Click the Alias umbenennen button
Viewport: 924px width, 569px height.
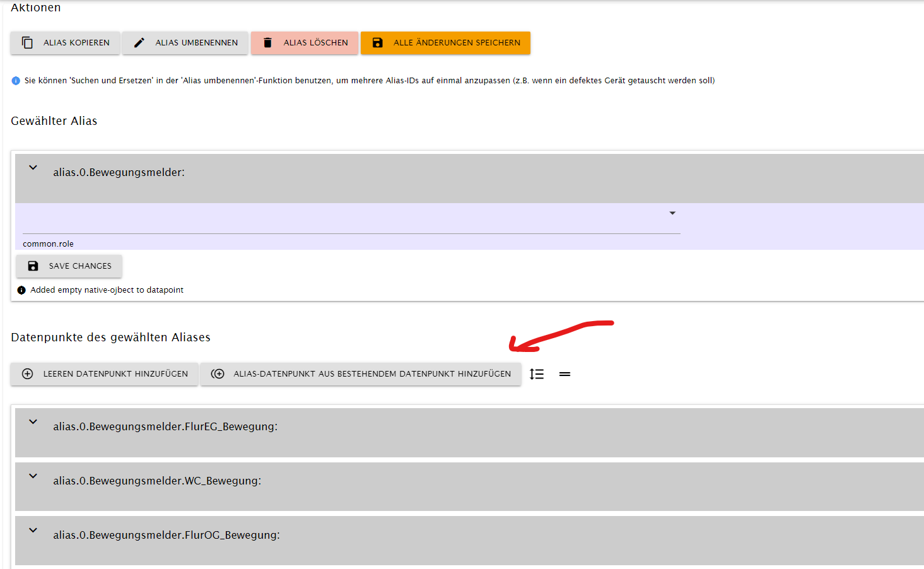click(185, 43)
